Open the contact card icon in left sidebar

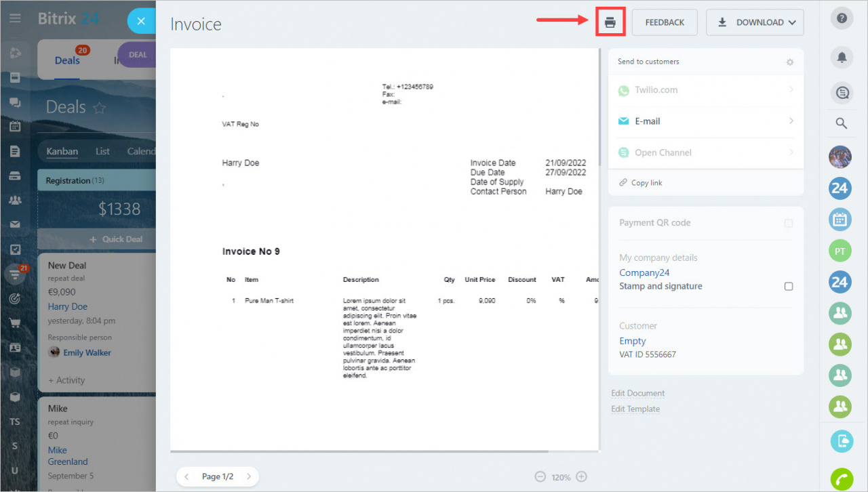15,347
